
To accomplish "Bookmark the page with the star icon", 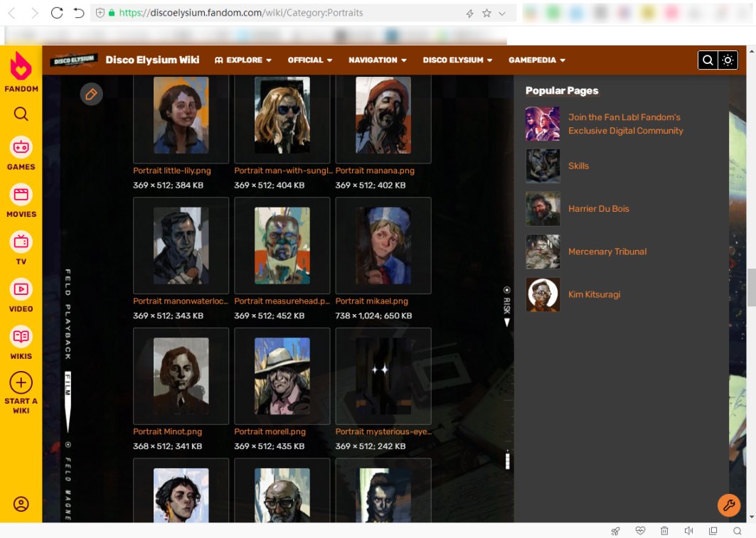I will tap(487, 13).
